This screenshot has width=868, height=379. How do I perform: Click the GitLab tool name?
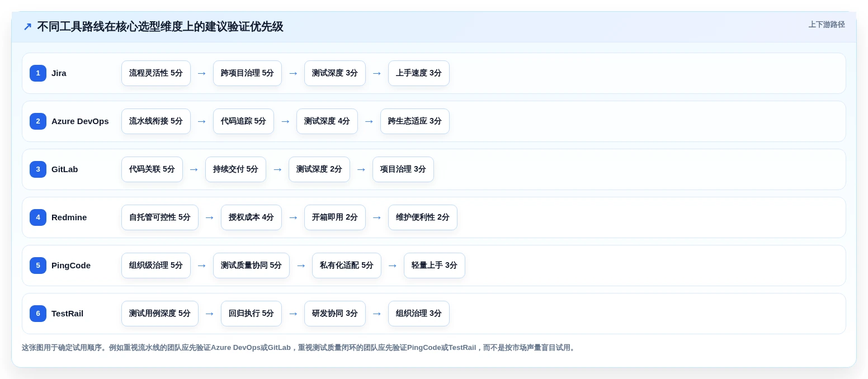(65, 169)
